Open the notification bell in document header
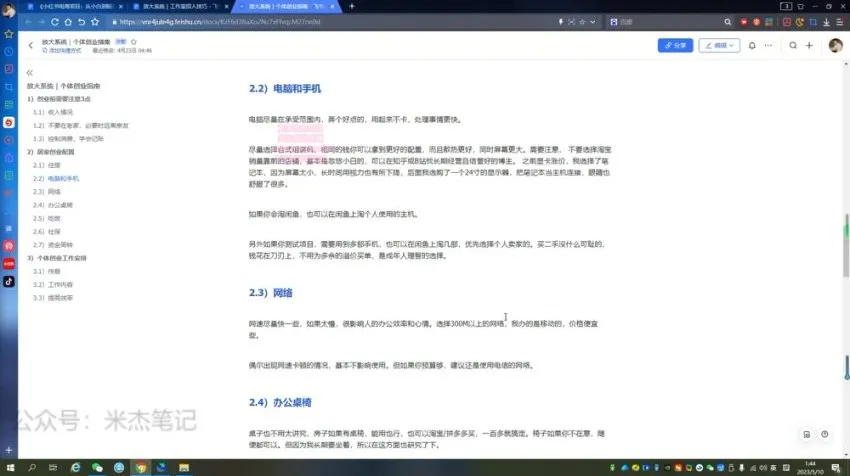 click(752, 46)
